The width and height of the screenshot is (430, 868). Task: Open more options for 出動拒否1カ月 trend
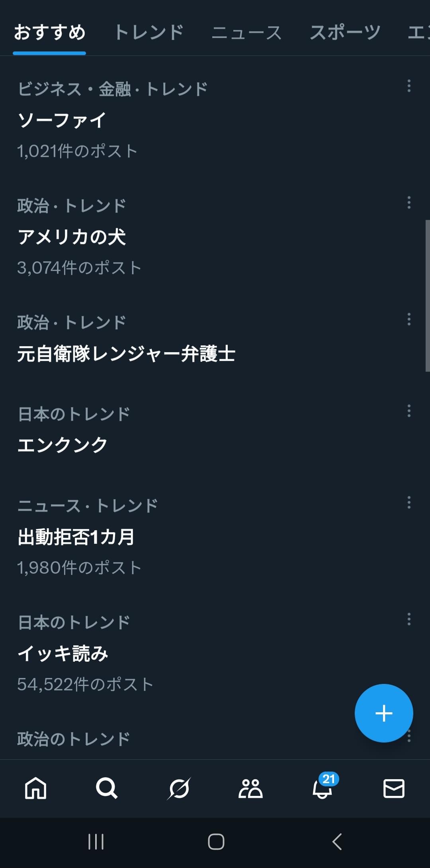[x=409, y=503]
